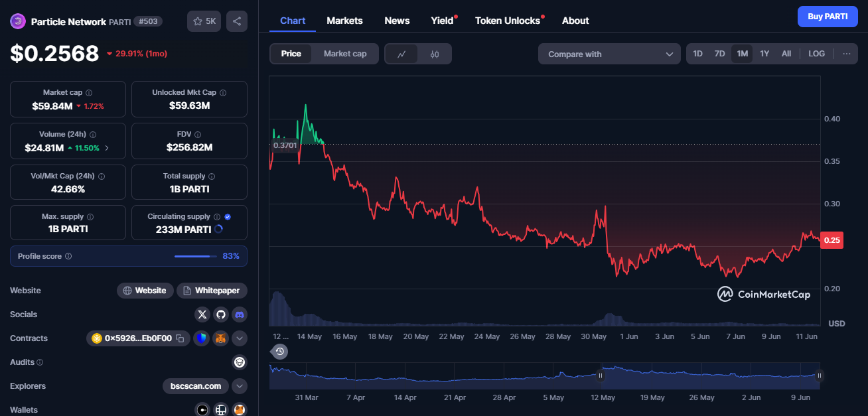Set chart range to All
868x416 pixels.
pyautogui.click(x=786, y=54)
